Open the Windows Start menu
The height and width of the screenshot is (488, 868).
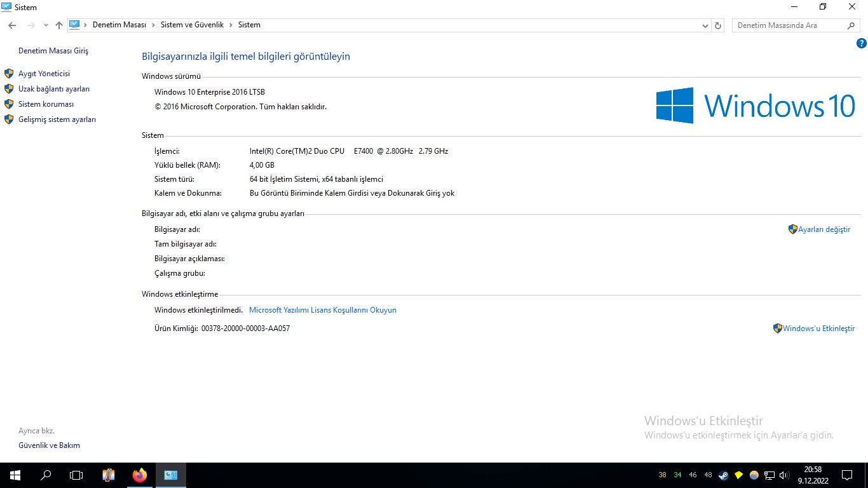[15, 475]
